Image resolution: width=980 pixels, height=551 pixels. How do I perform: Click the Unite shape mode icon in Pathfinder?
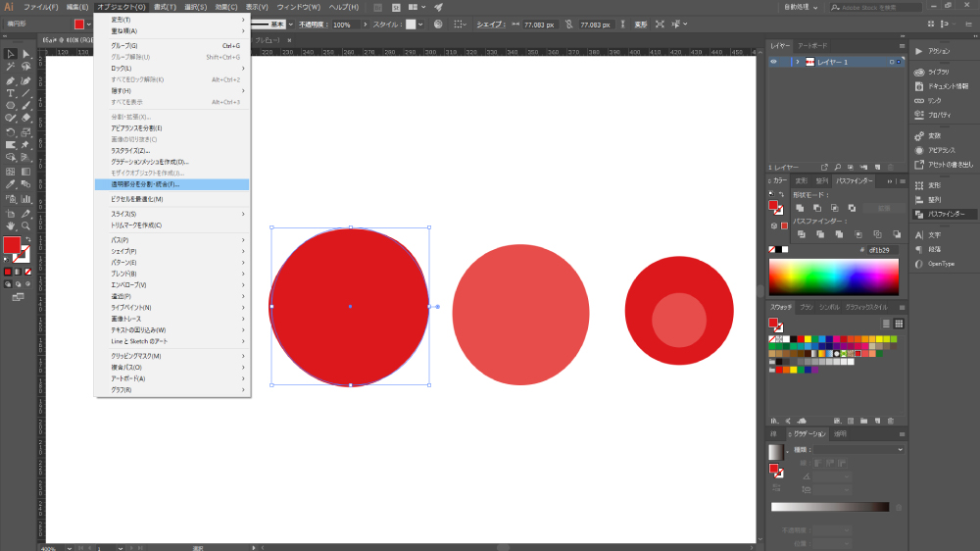click(x=801, y=208)
